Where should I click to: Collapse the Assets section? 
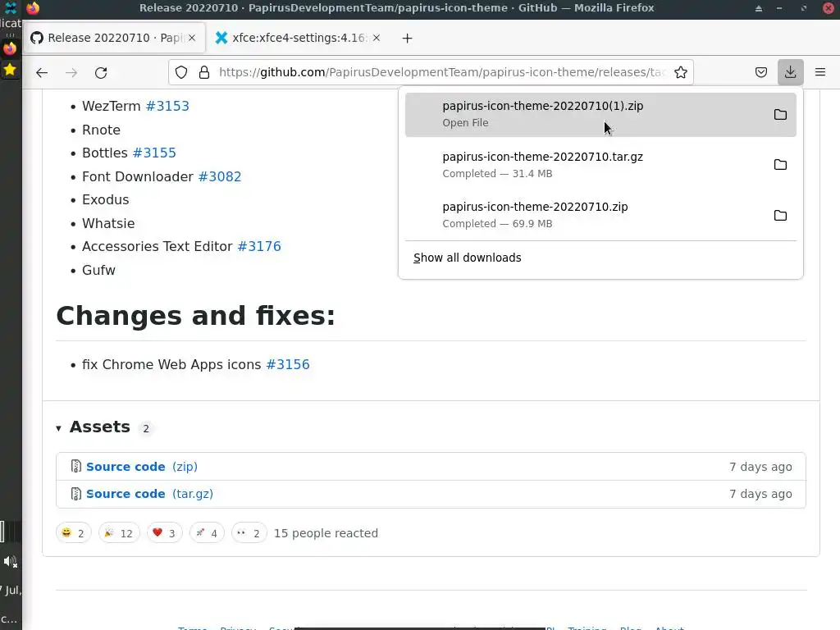(58, 428)
